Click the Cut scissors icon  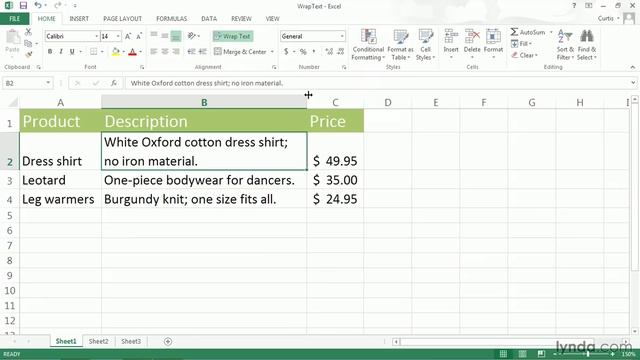28,32
